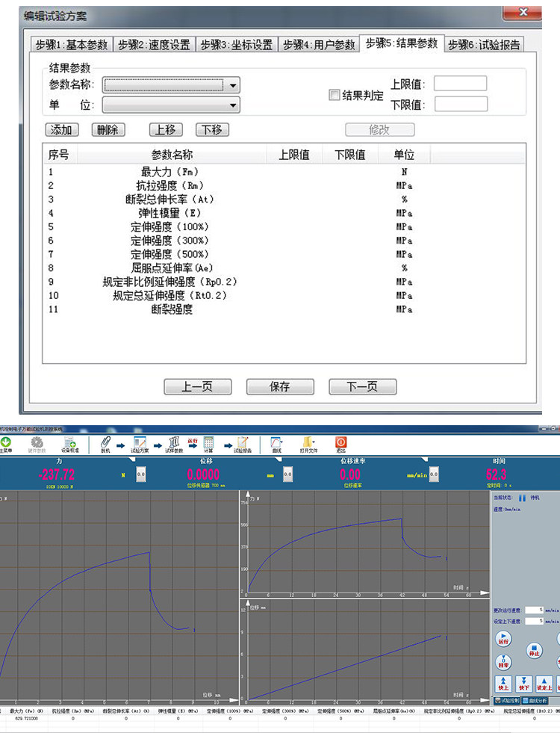Viewport: 560px width, 733px height.
Task: Click the 上限值 input field
Action: point(461,83)
